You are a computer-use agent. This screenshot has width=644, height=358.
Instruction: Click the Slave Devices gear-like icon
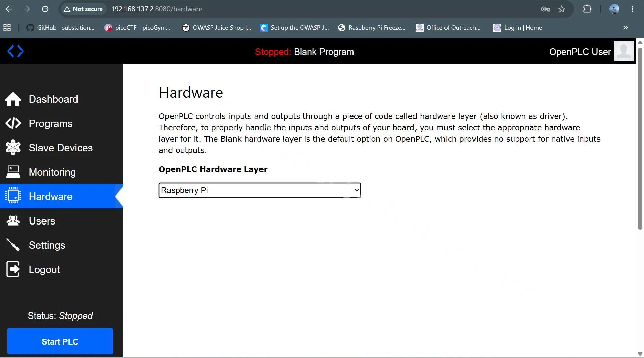[13, 148]
